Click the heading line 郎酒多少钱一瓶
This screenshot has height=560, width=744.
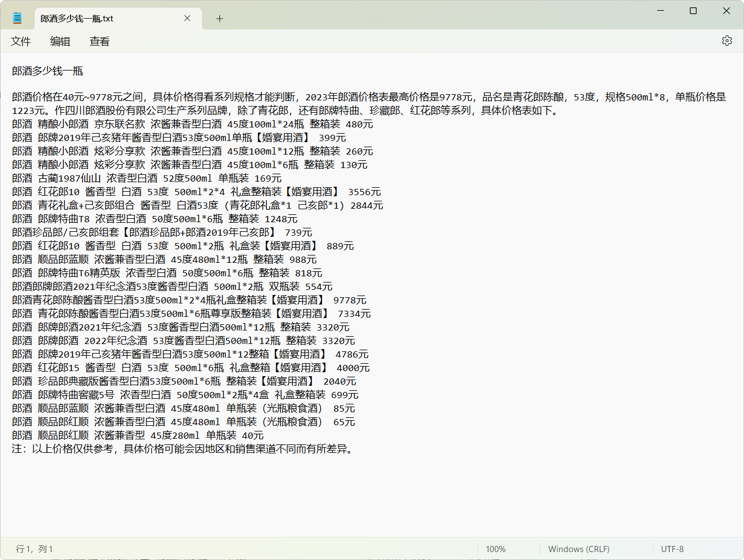[47, 71]
